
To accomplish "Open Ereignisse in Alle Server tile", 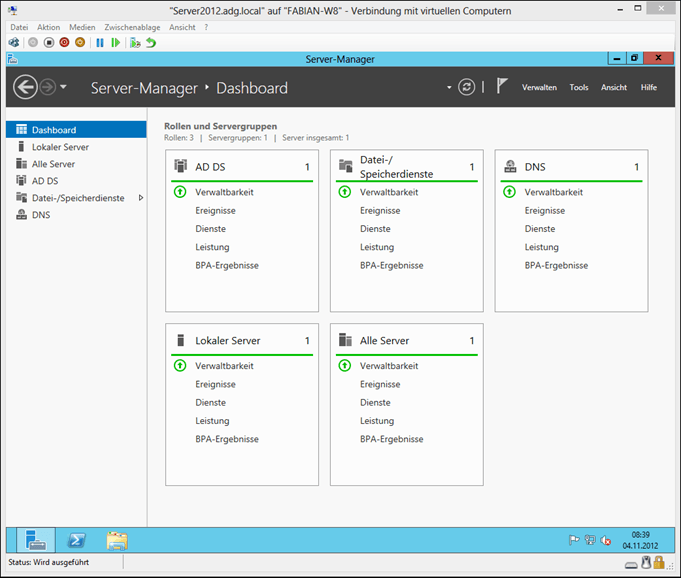I will pyautogui.click(x=380, y=384).
